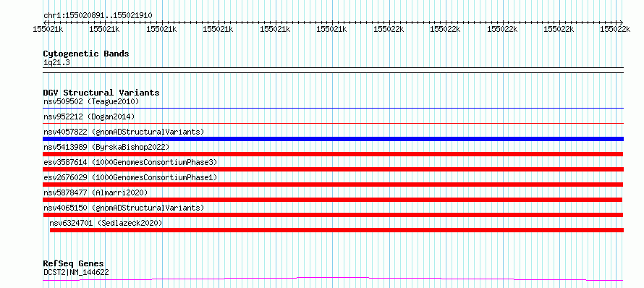
Task: Click the DCST2|NM_144622 gene label
Action: (76, 272)
